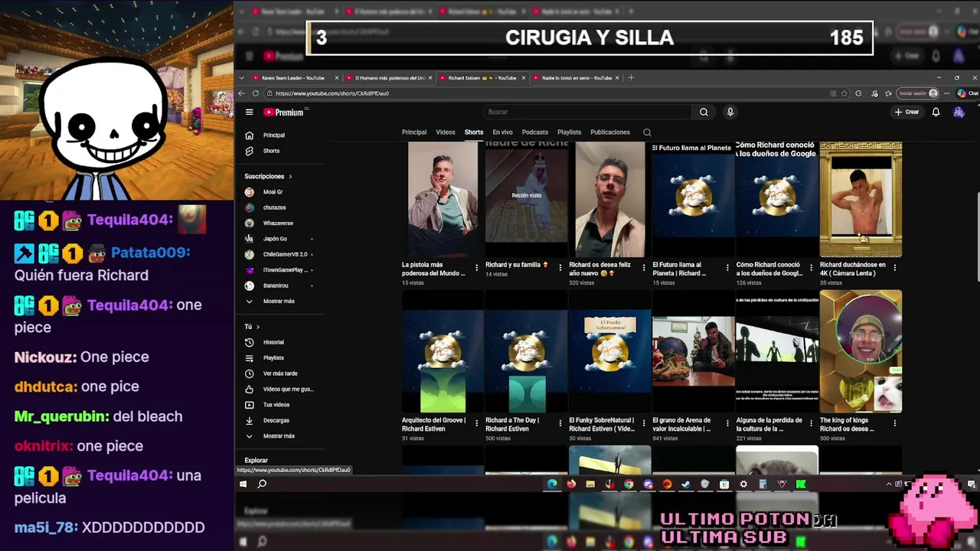Bookmark the page with the star icon
Viewport: 980px width, 551px height.
(x=844, y=93)
